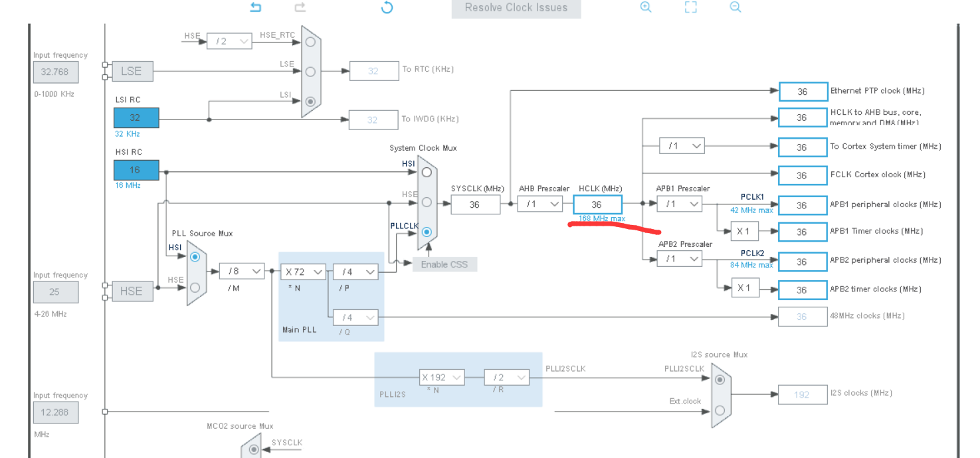Click the APB2 timer clocks value box
This screenshot has width=980, height=458.
pos(803,290)
